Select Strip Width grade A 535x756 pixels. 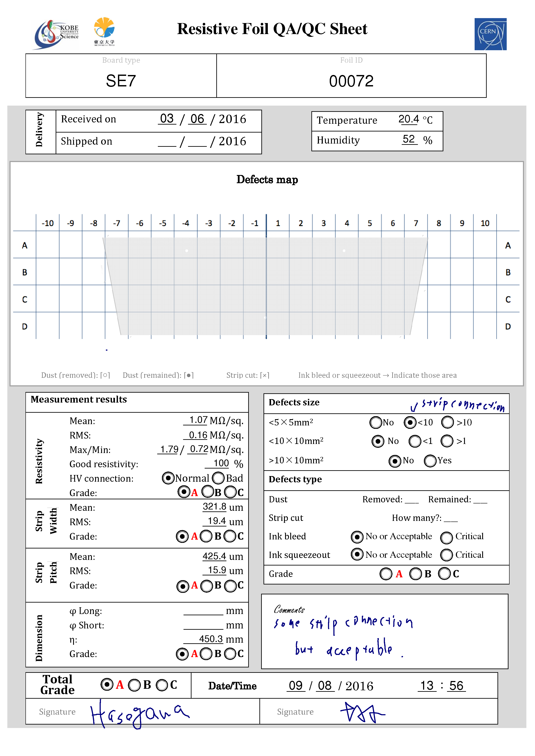point(182,536)
